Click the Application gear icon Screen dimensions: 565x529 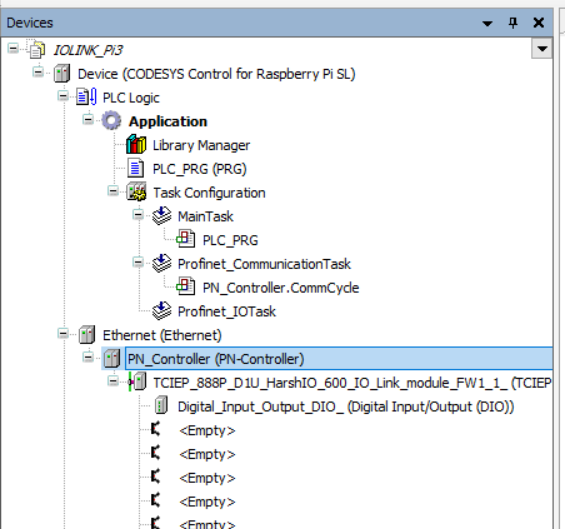(111, 121)
